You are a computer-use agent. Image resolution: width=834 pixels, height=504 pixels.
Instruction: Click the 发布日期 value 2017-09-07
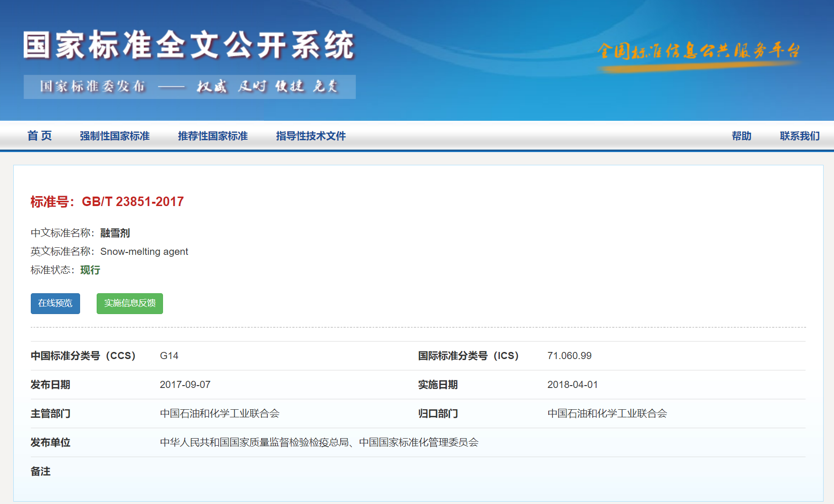tap(185, 385)
